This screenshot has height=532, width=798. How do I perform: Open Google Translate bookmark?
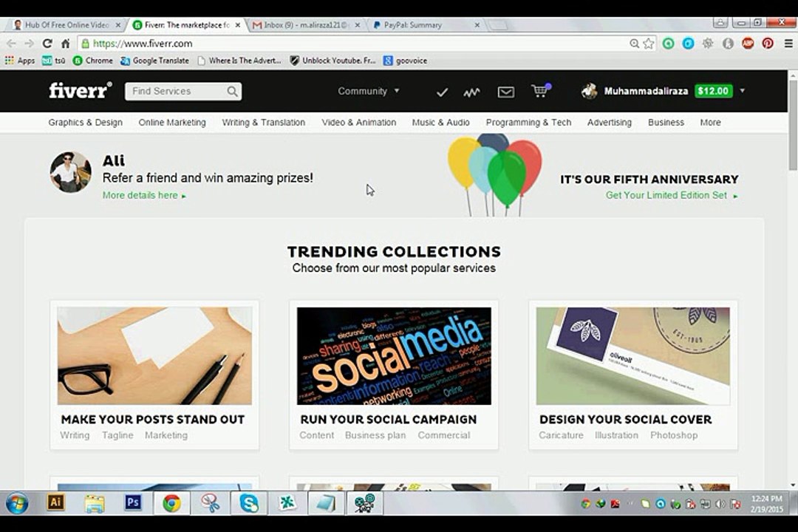pyautogui.click(x=154, y=61)
